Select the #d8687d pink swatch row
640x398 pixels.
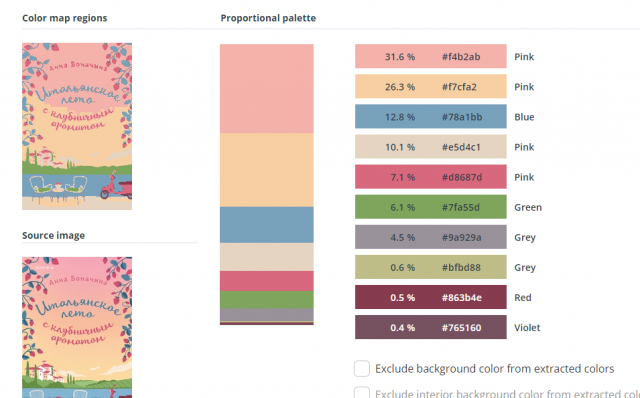pos(431,177)
